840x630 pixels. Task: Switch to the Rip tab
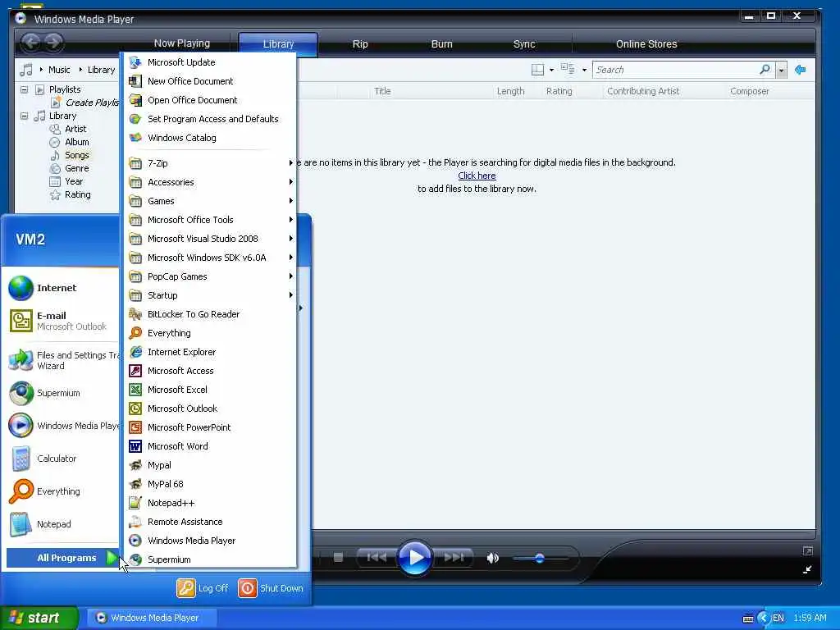coord(360,44)
